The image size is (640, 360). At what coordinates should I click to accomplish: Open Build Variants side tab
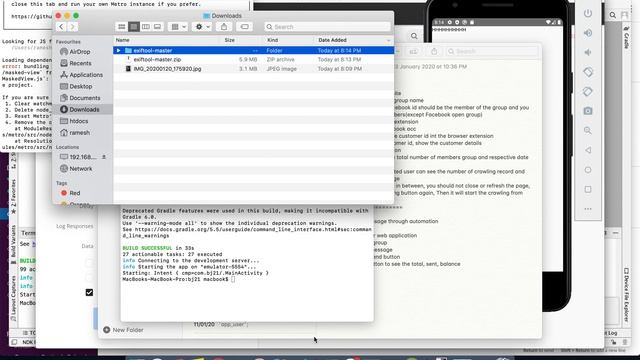[13, 244]
